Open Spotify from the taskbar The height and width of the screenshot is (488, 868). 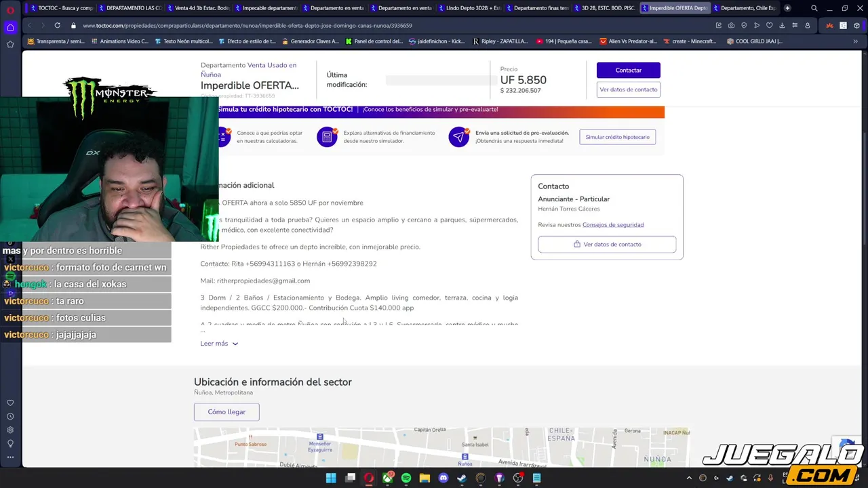[406, 478]
